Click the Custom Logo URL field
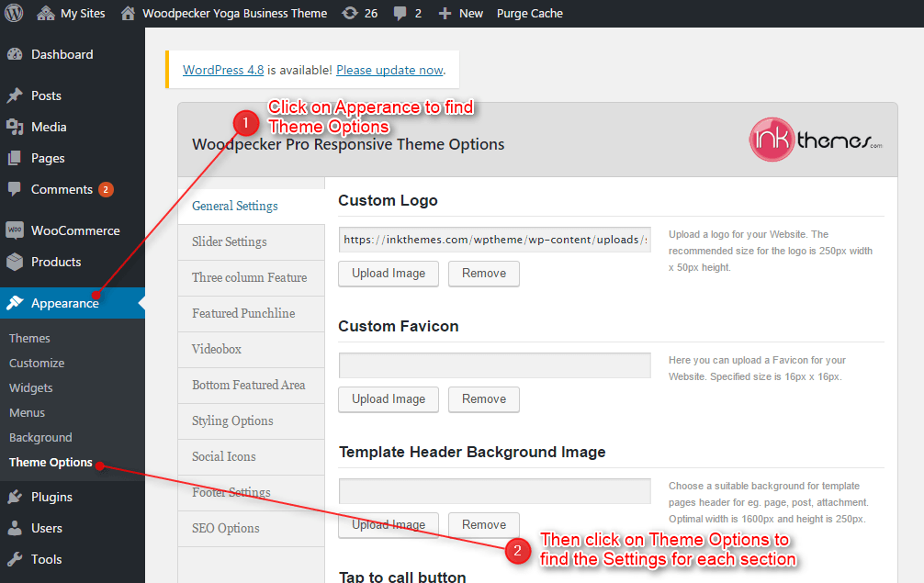The image size is (924, 583). coord(495,240)
